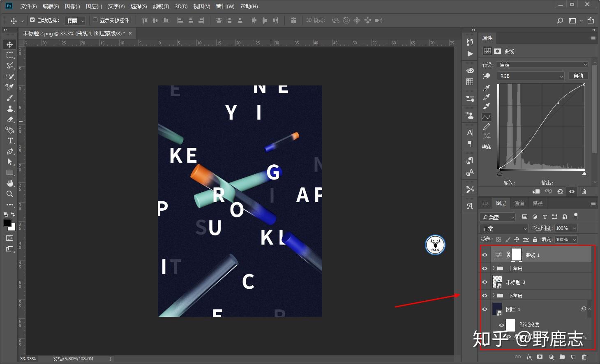The height and width of the screenshot is (364, 600).
Task: Click the delete adjustment trash icon in Properties
Action: 584,191
